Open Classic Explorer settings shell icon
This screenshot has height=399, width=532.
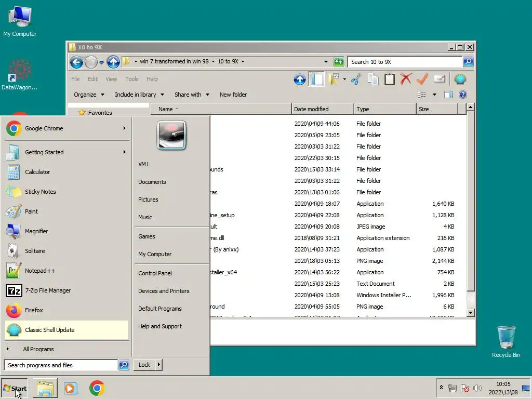pyautogui.click(x=460, y=79)
